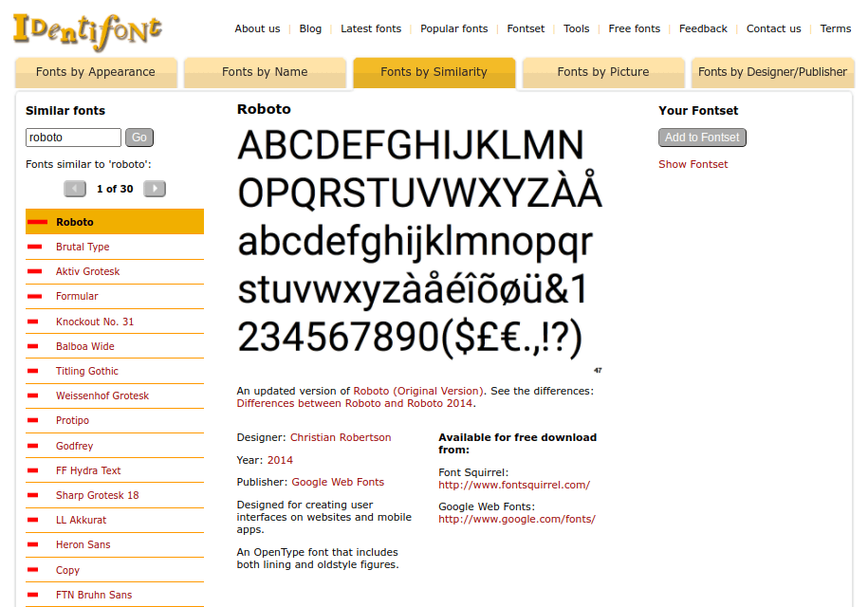868x607 pixels.
Task: Open Knockout No. 31 font
Action: [x=95, y=322]
